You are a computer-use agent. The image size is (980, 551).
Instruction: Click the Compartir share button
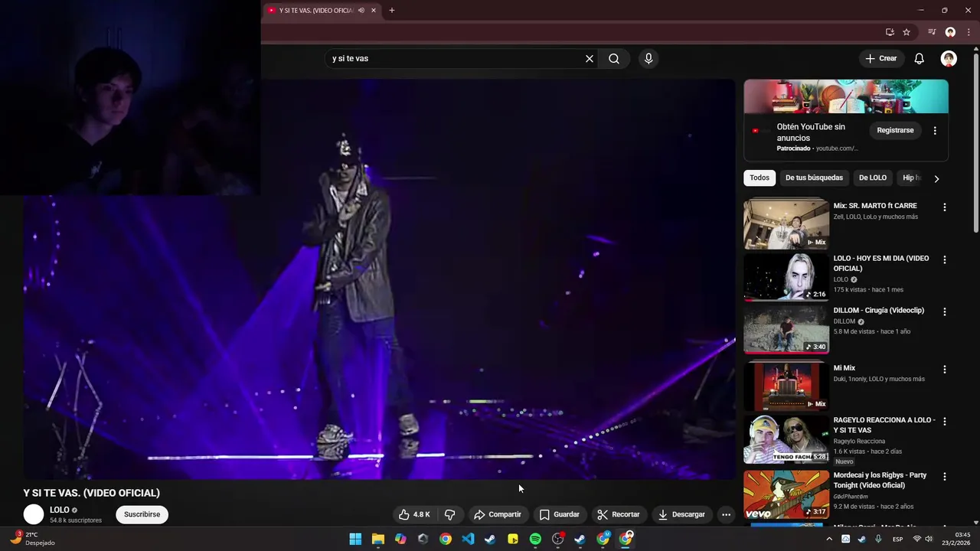[x=498, y=514]
